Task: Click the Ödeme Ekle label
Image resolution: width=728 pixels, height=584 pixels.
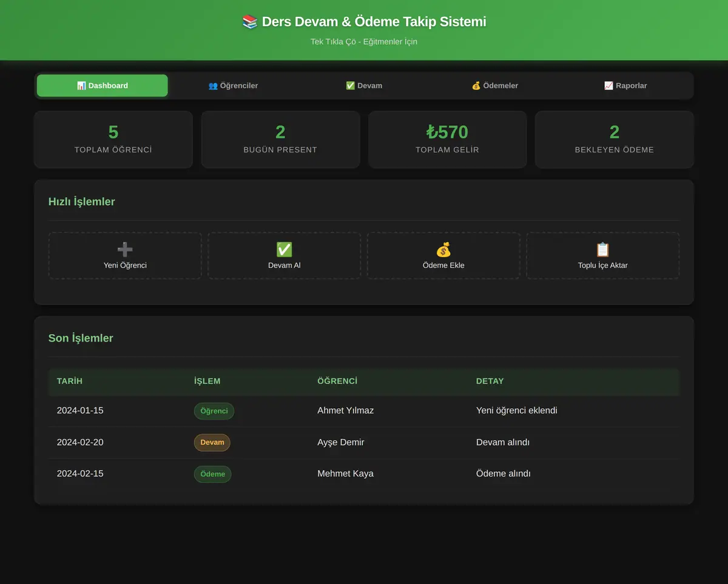Action: [x=443, y=265]
